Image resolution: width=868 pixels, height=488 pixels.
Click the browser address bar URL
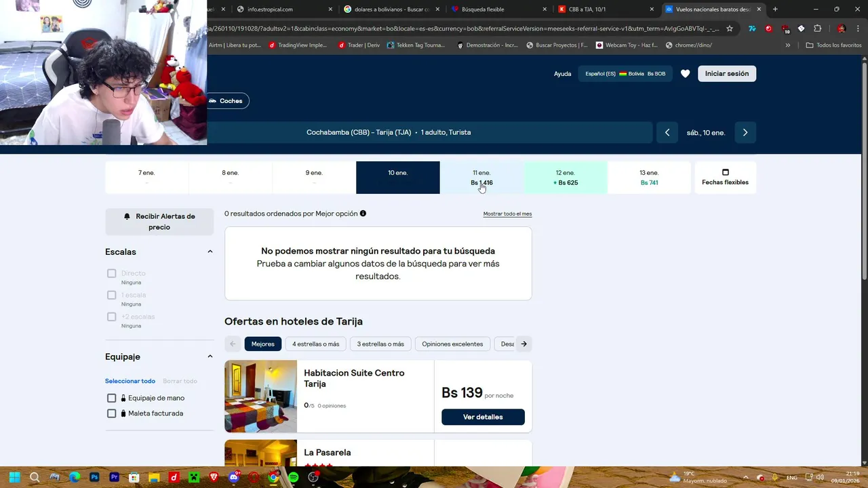[461, 28]
